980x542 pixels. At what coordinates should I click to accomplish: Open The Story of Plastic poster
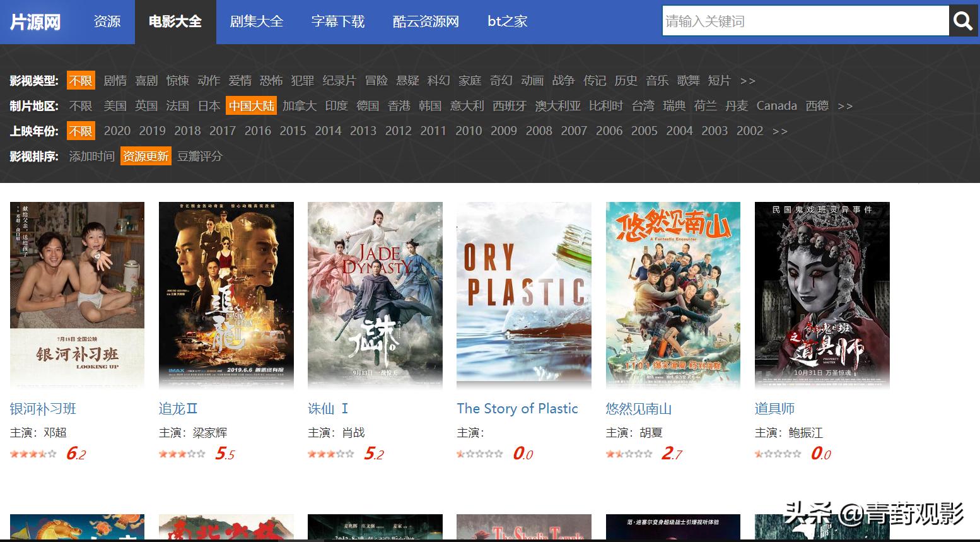524,295
